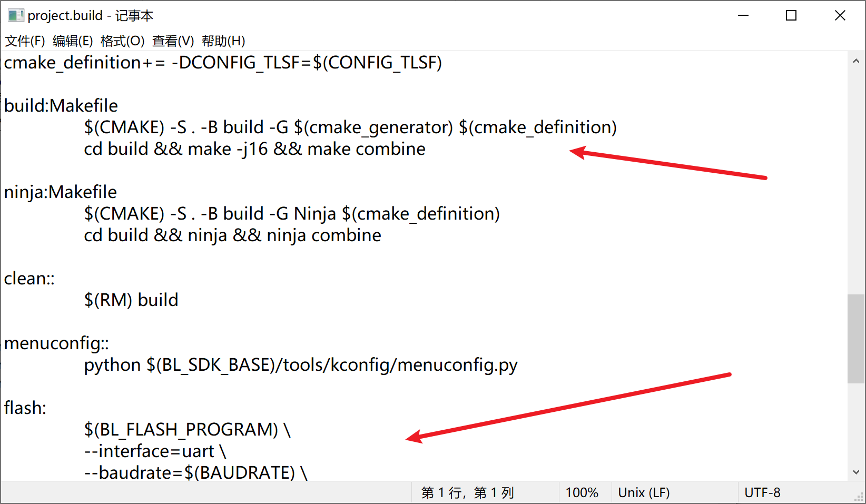Image resolution: width=866 pixels, height=504 pixels.
Task: Click the cmake_definition+= line
Action: point(223,63)
